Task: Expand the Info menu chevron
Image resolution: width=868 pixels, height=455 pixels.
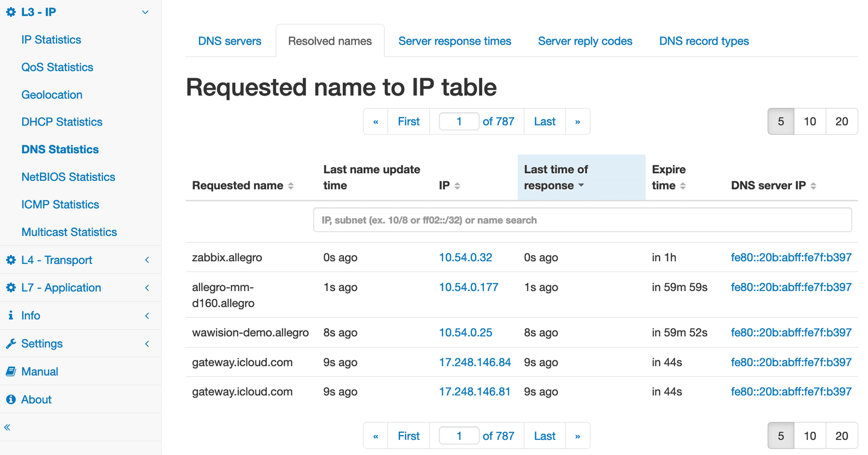Action: click(x=147, y=315)
